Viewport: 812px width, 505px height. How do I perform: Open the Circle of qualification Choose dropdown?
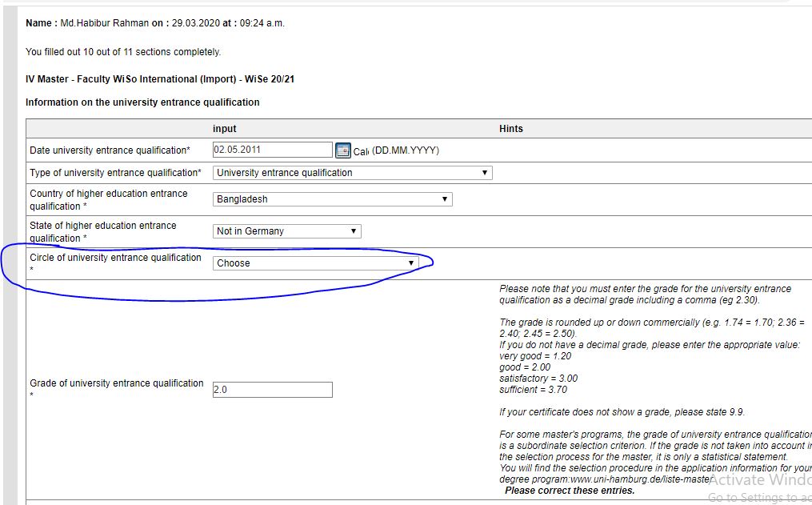[x=316, y=263]
